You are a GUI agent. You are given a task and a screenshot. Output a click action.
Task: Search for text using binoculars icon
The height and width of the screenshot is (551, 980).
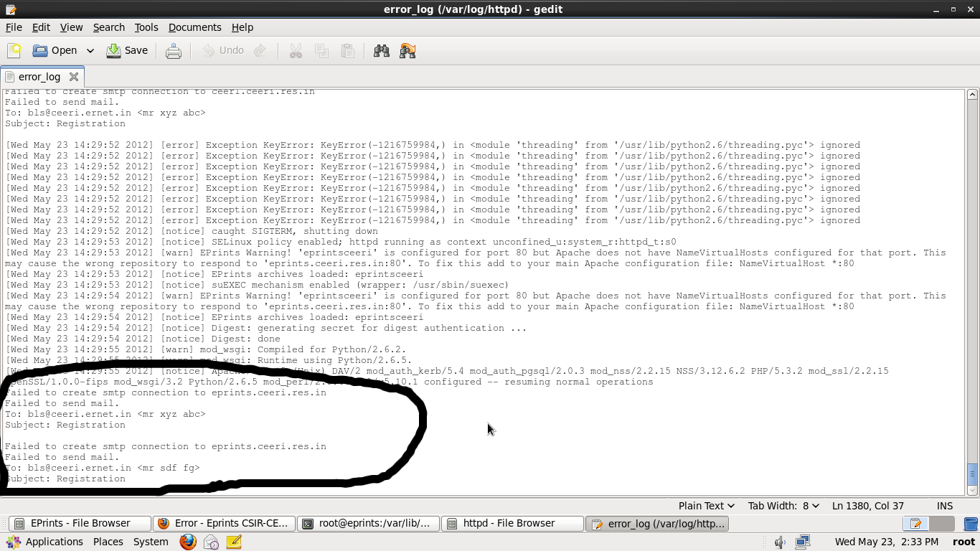point(382,51)
